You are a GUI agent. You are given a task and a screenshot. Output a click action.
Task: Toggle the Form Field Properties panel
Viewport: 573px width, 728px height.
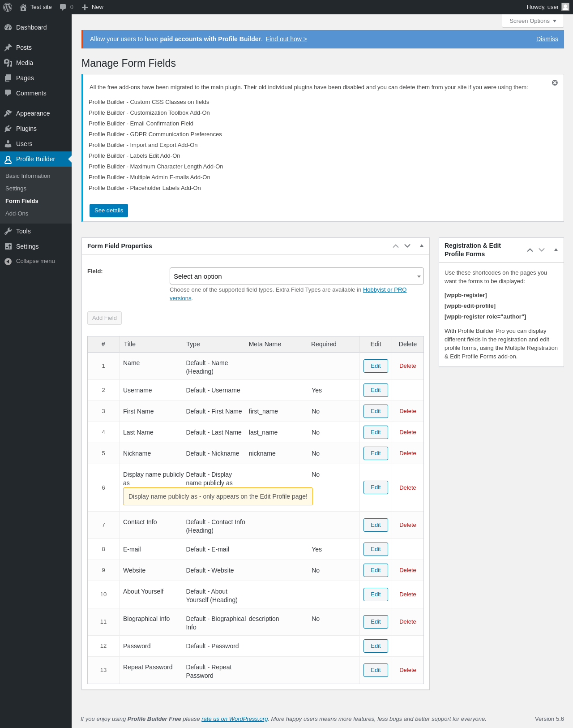click(x=421, y=246)
